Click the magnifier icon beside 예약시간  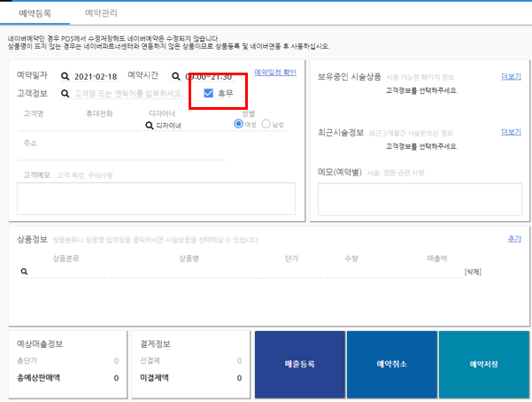[176, 76]
